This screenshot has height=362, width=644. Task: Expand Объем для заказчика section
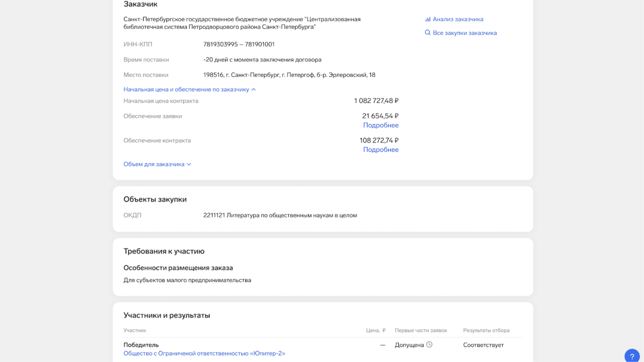[157, 164]
